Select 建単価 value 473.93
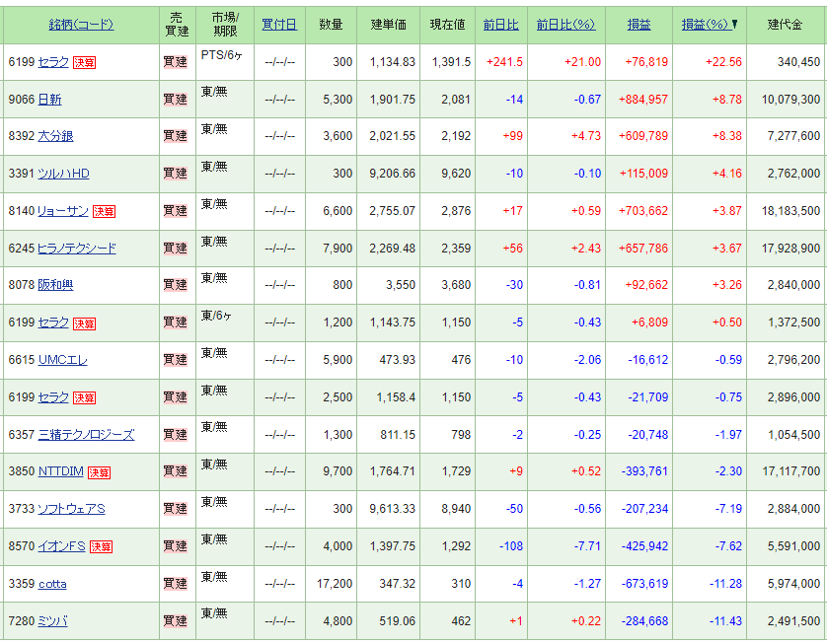Viewport: 827px width, 644px height. [397, 360]
